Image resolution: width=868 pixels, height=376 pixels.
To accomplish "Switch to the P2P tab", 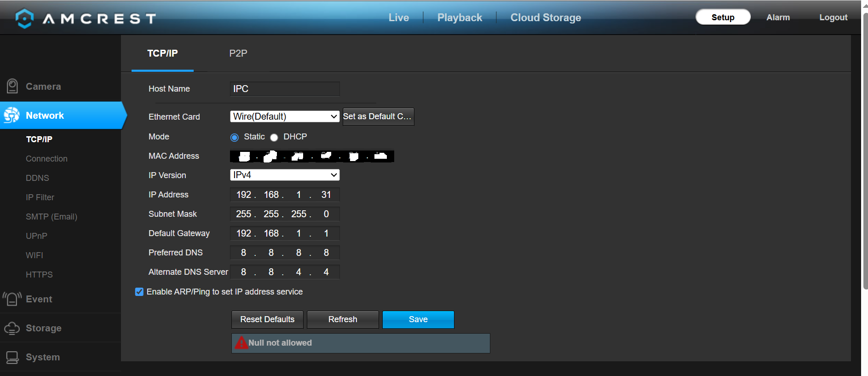I will pyautogui.click(x=238, y=53).
